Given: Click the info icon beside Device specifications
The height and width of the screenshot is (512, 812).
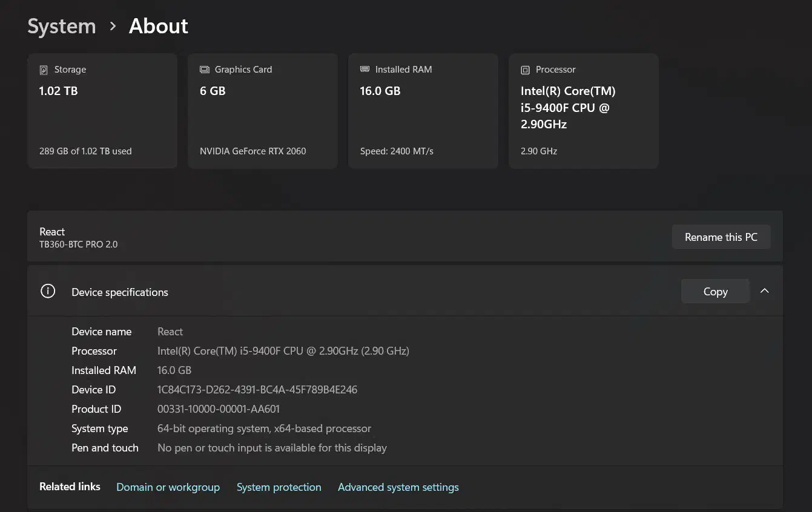Looking at the screenshot, I should pyautogui.click(x=48, y=290).
